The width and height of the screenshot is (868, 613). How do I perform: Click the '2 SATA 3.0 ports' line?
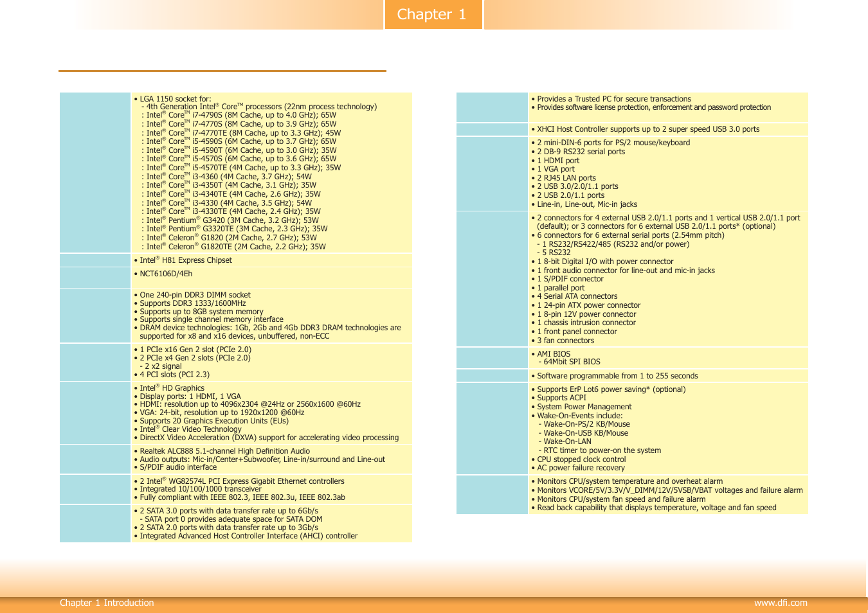point(226,511)
